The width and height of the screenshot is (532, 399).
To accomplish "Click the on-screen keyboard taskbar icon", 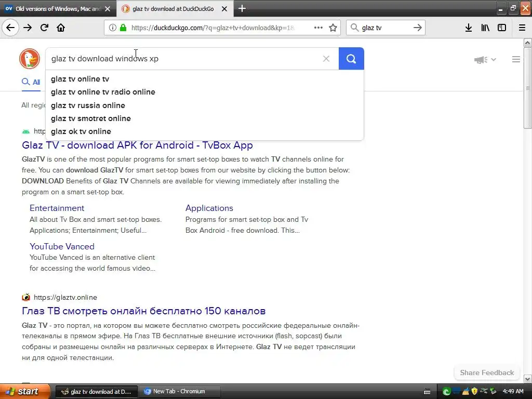I will (x=427, y=392).
